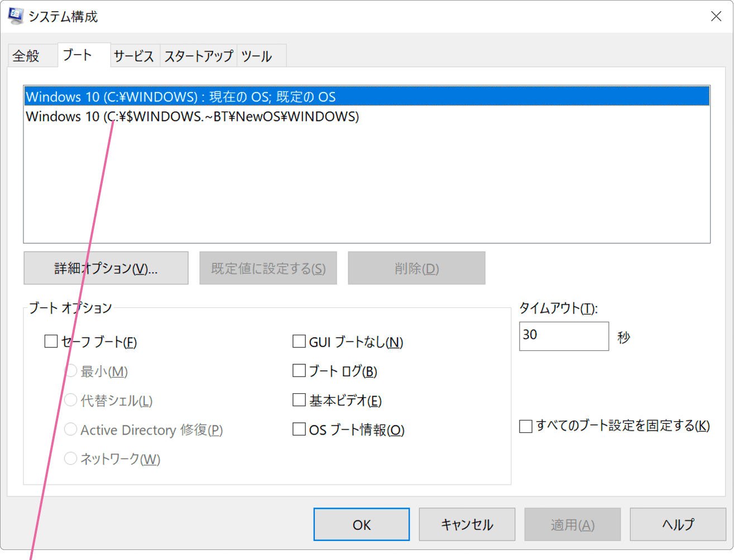Select the ネットワーク(W) radio option

(71, 458)
